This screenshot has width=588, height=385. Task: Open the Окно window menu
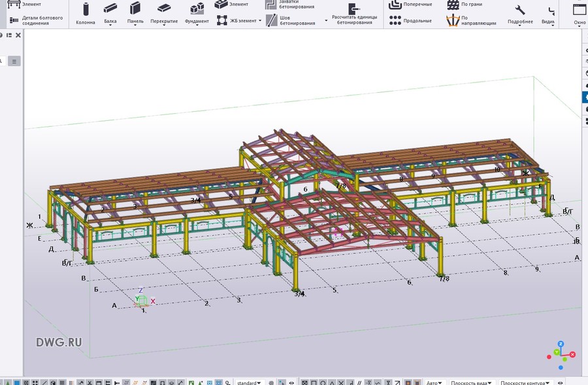point(580,10)
